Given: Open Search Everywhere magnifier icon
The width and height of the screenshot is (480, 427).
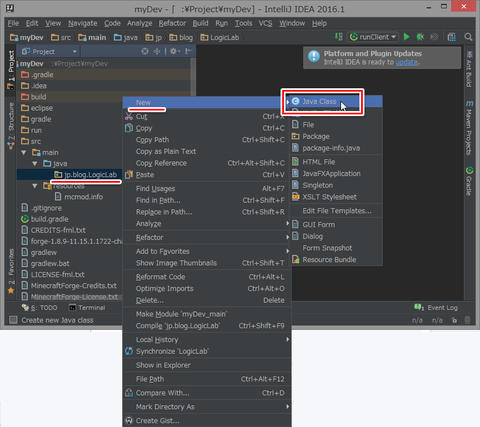Looking at the screenshot, I should pos(468,37).
